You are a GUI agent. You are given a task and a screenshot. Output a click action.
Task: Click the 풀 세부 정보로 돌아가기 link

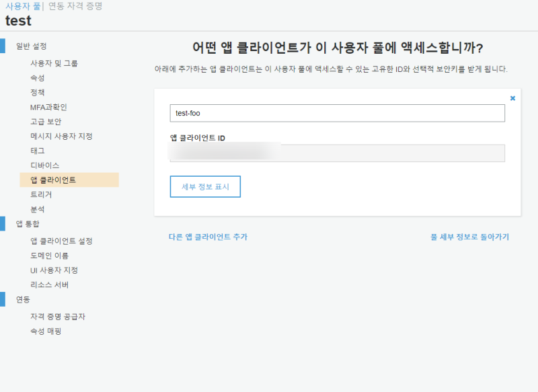click(469, 237)
